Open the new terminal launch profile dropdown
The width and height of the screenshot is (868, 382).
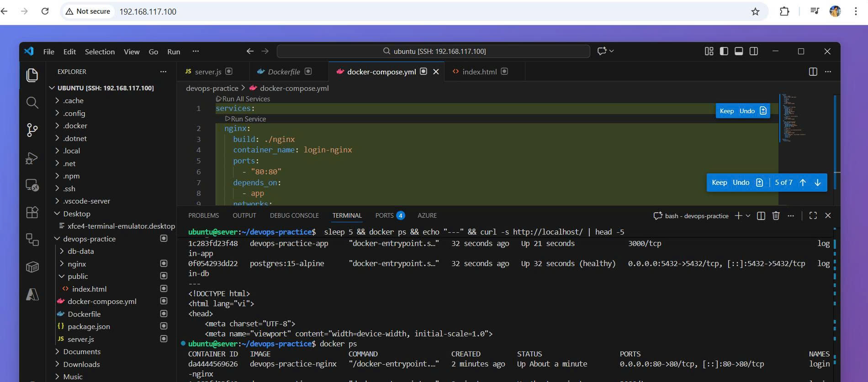pos(748,216)
